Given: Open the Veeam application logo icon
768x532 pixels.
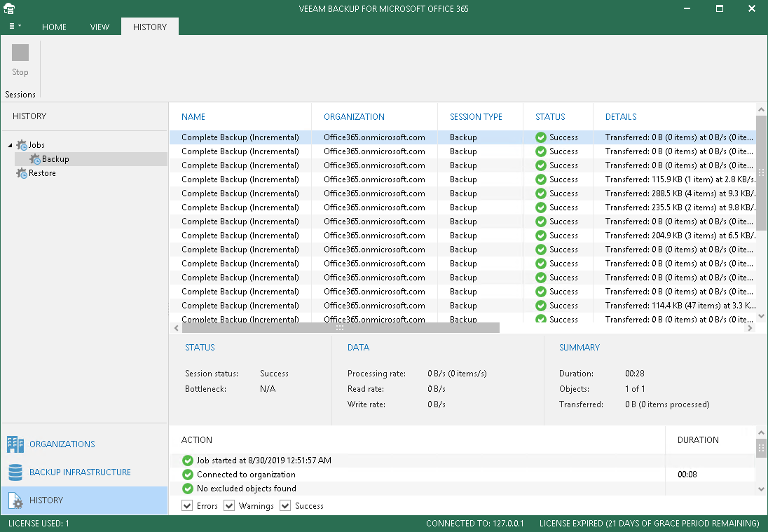Looking at the screenshot, I should (9, 8).
